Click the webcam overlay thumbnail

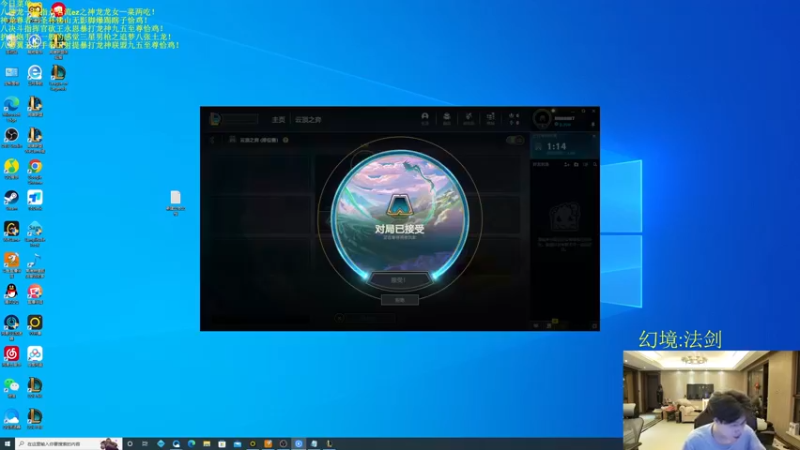[x=711, y=400]
